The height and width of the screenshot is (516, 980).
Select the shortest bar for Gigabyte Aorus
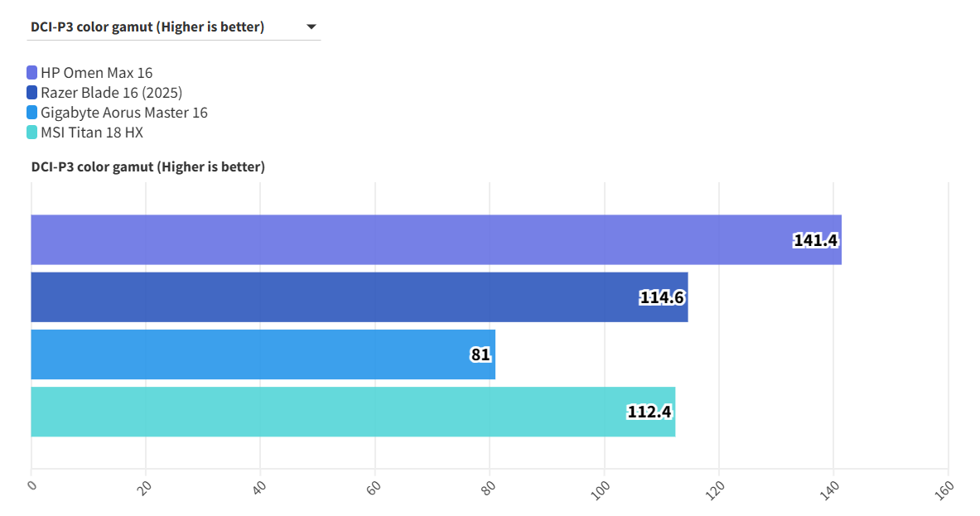pos(249,354)
